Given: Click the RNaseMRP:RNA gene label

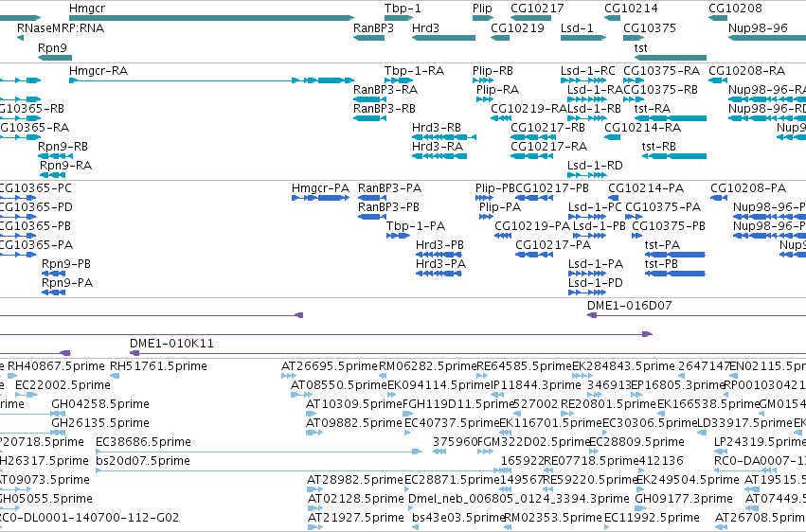Looking at the screenshot, I should [61, 28].
